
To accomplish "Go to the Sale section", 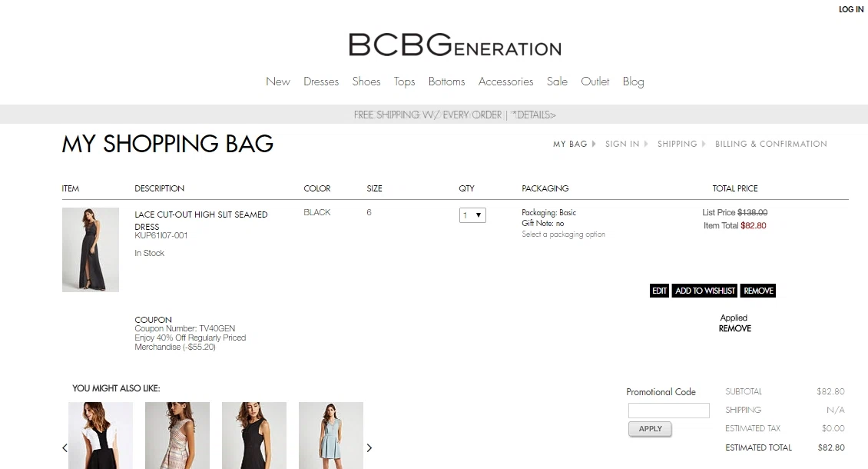I will (x=557, y=81).
